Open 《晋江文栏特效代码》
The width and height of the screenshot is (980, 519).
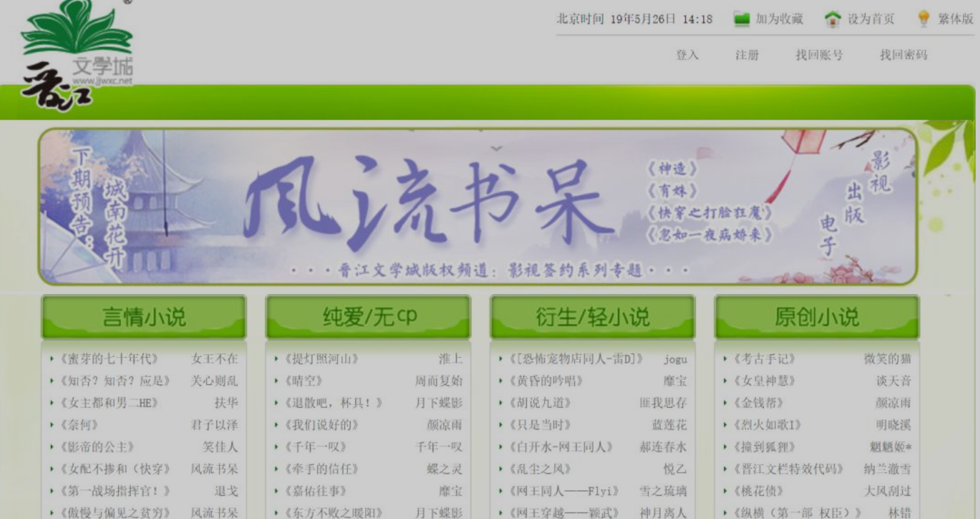(x=788, y=469)
